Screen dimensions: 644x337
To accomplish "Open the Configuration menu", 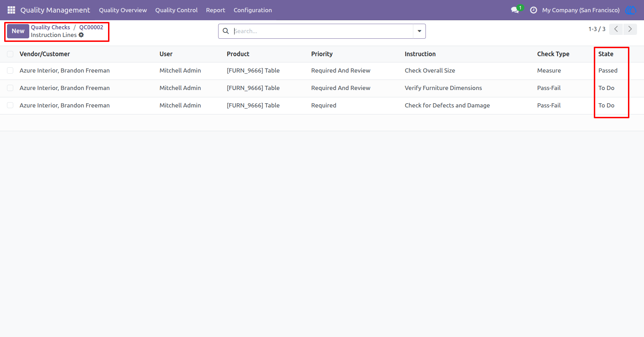I will 253,10.
